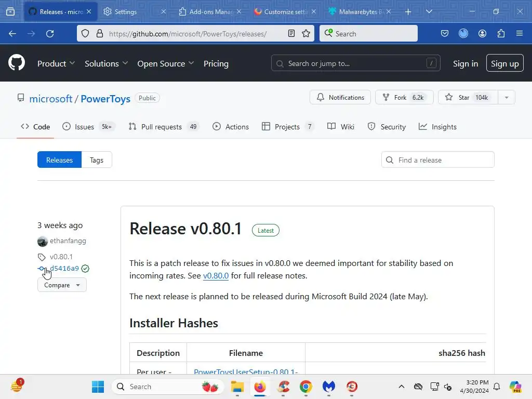Show hidden system tray icons
This screenshot has height=399, width=532.
pos(402,387)
